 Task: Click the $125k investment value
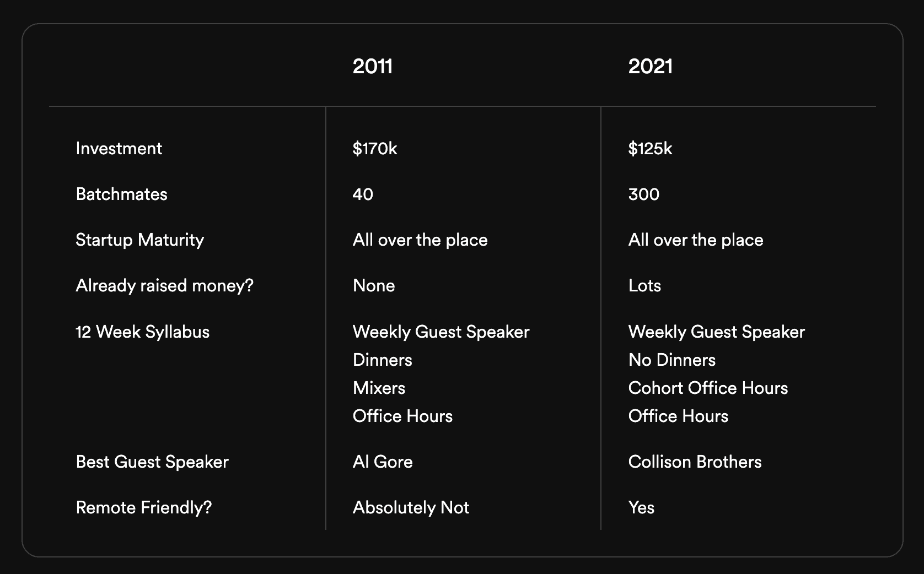(x=650, y=148)
